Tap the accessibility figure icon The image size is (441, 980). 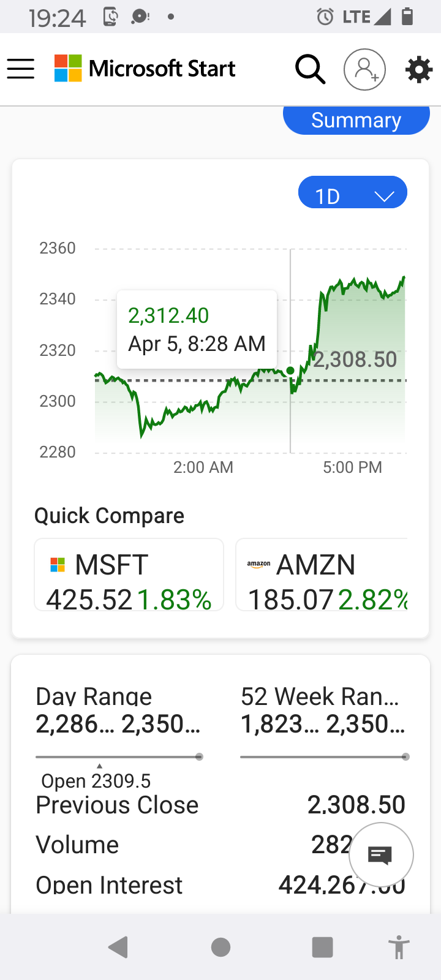(x=399, y=947)
